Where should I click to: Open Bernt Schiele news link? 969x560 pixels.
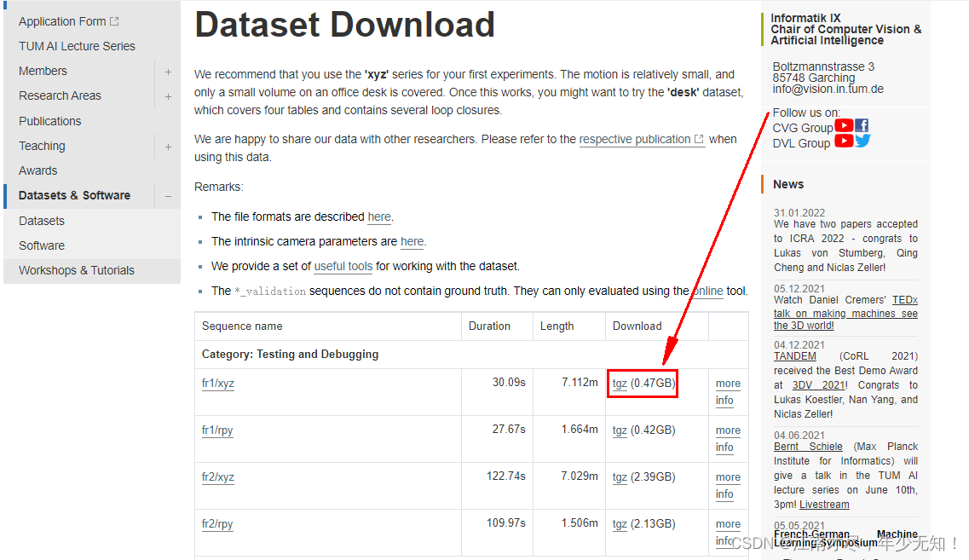(808, 447)
